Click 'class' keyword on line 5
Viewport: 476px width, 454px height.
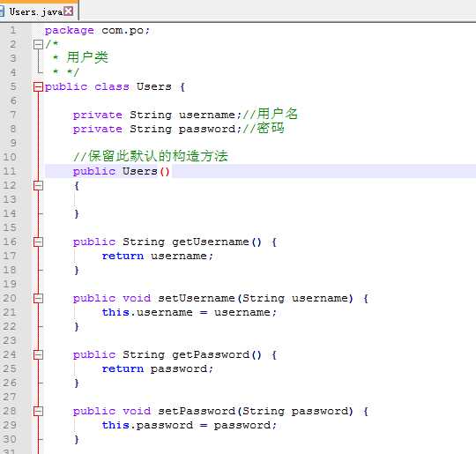(x=112, y=87)
